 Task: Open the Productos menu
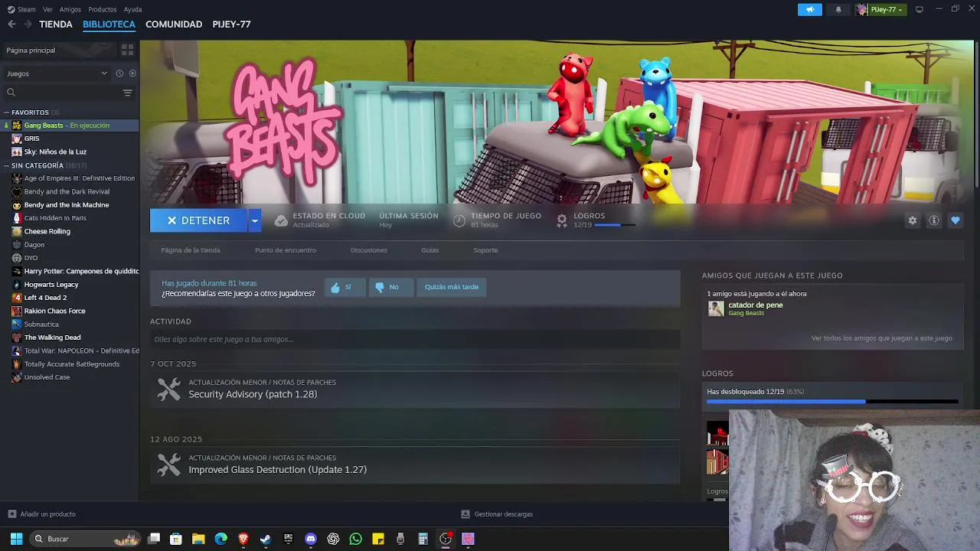[103, 9]
